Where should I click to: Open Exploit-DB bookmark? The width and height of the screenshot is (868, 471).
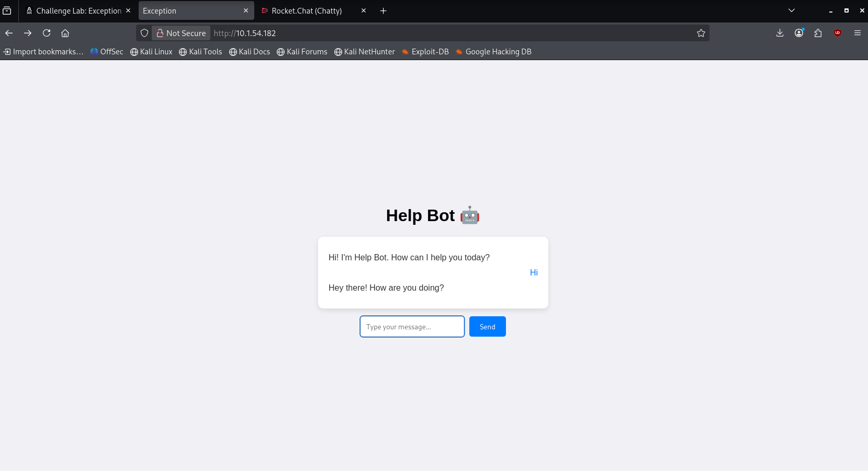click(x=425, y=52)
